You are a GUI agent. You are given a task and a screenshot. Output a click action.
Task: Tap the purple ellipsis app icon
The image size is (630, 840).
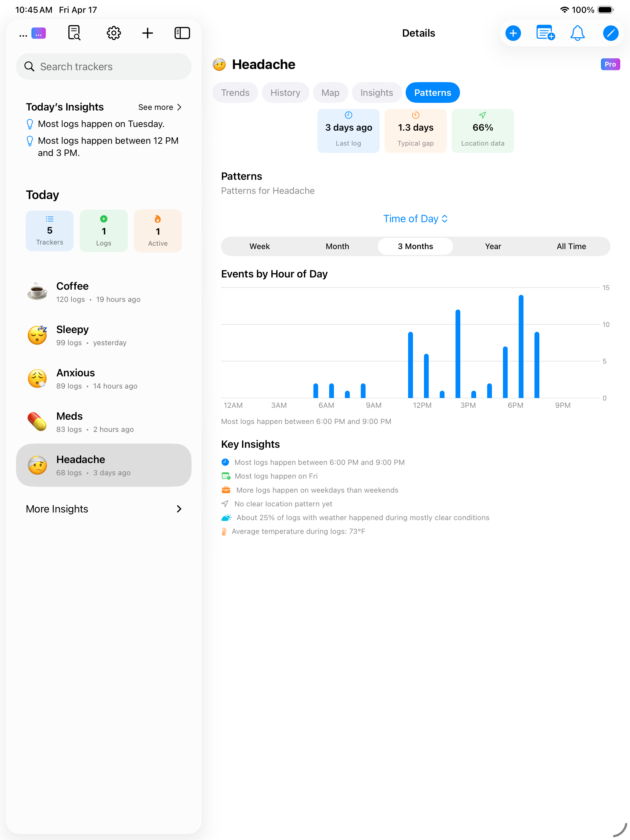[x=38, y=33]
